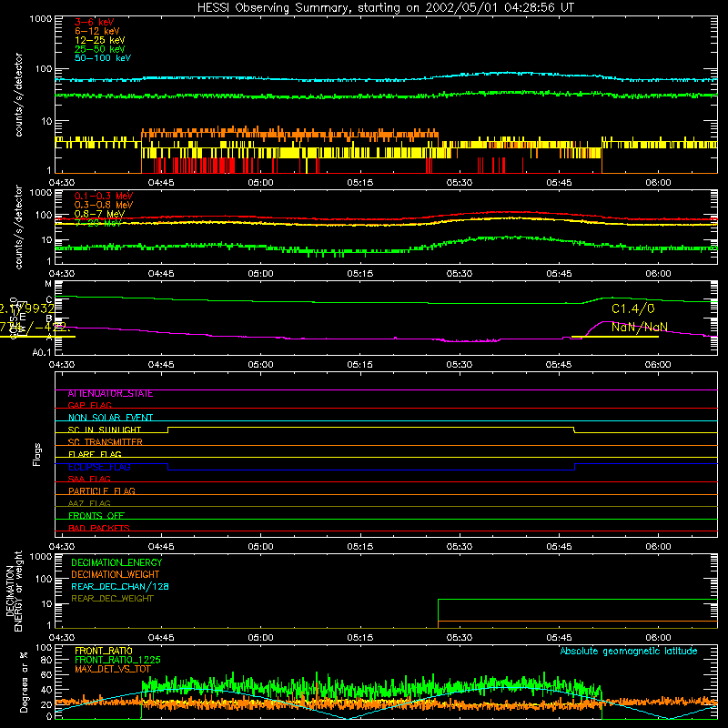
Task: Select the red 0.1-0.3 MeV legend label
Action: [x=104, y=196]
